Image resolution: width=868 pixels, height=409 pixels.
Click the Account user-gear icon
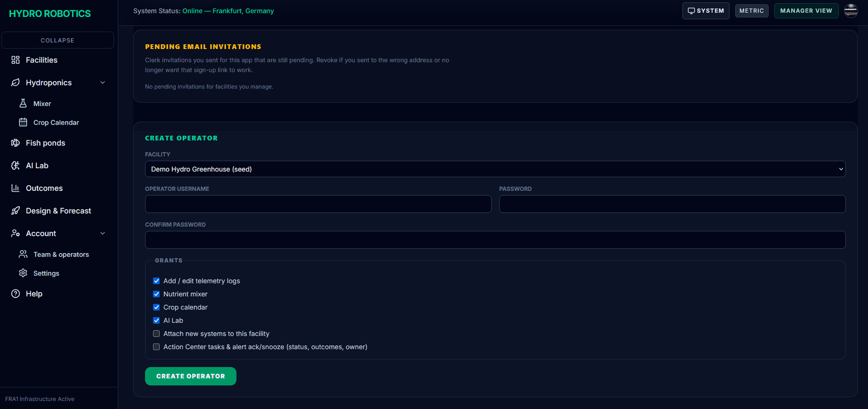click(16, 233)
